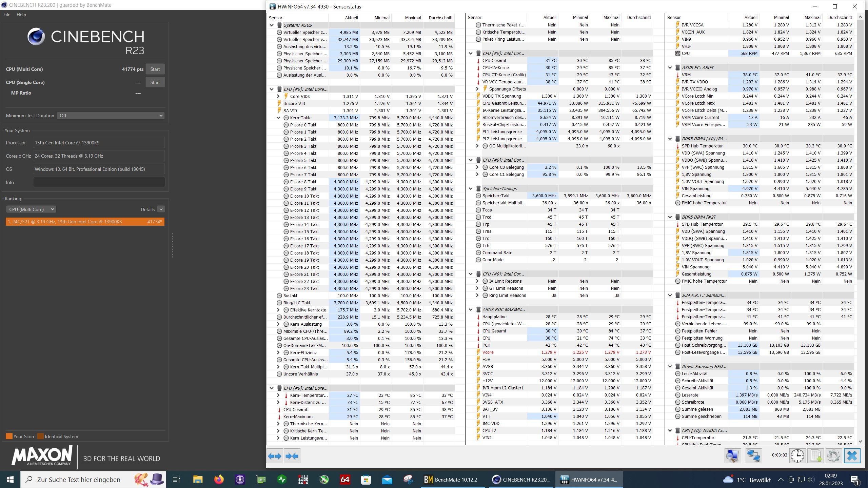Click the log-file sheet icon with plus

click(816, 455)
